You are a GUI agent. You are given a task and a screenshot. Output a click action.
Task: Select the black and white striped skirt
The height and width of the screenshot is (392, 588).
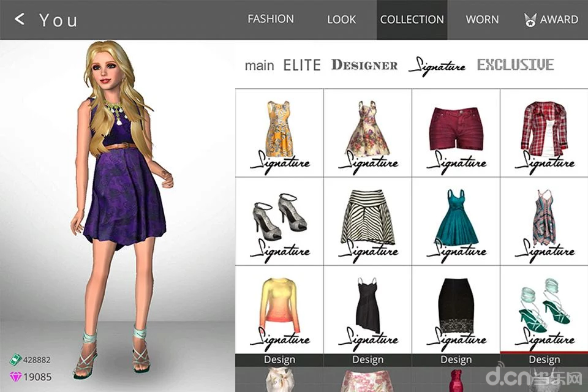click(367, 221)
